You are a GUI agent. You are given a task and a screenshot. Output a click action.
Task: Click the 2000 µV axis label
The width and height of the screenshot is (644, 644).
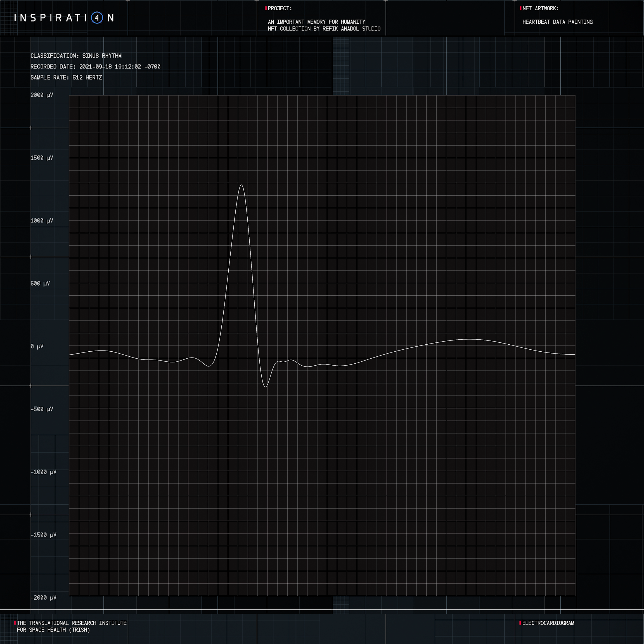[41, 95]
